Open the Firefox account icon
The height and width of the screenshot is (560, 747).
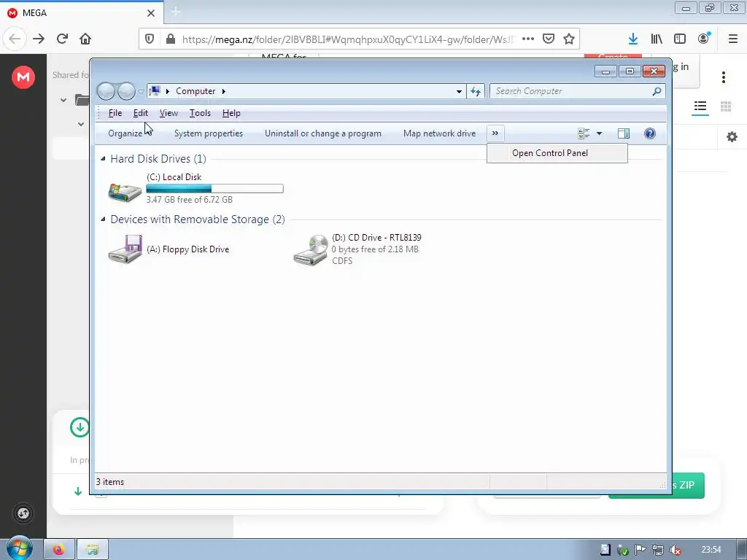point(704,39)
